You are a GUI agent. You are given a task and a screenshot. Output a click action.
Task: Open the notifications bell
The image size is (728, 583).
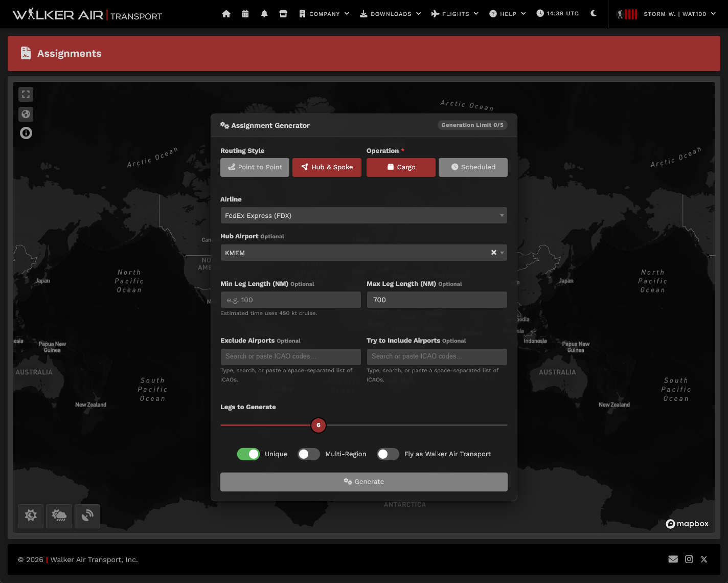click(x=264, y=14)
